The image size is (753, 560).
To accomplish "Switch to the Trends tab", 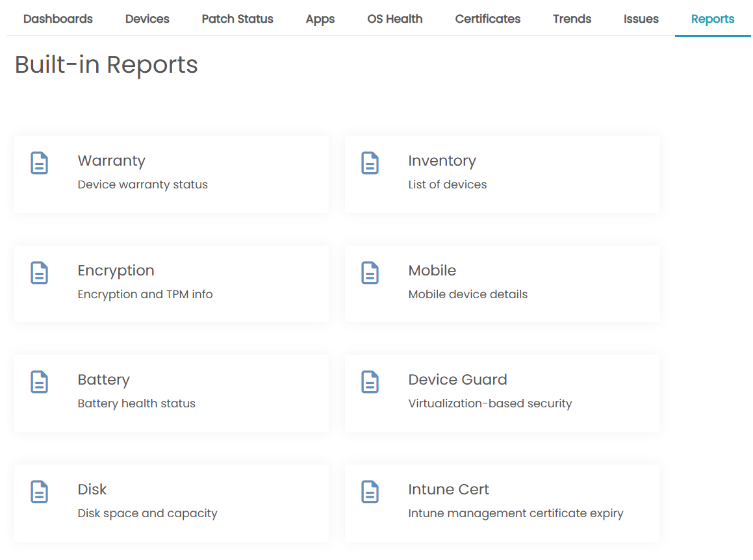I will coord(572,19).
